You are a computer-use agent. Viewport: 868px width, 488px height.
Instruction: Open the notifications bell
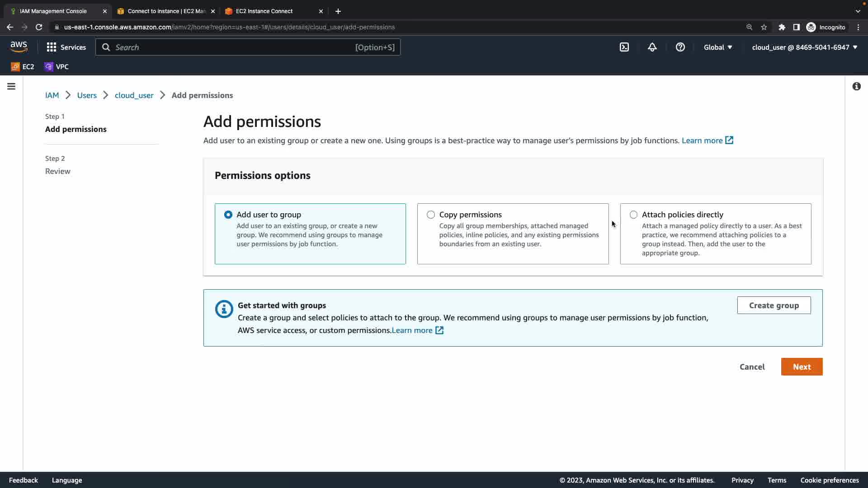652,47
